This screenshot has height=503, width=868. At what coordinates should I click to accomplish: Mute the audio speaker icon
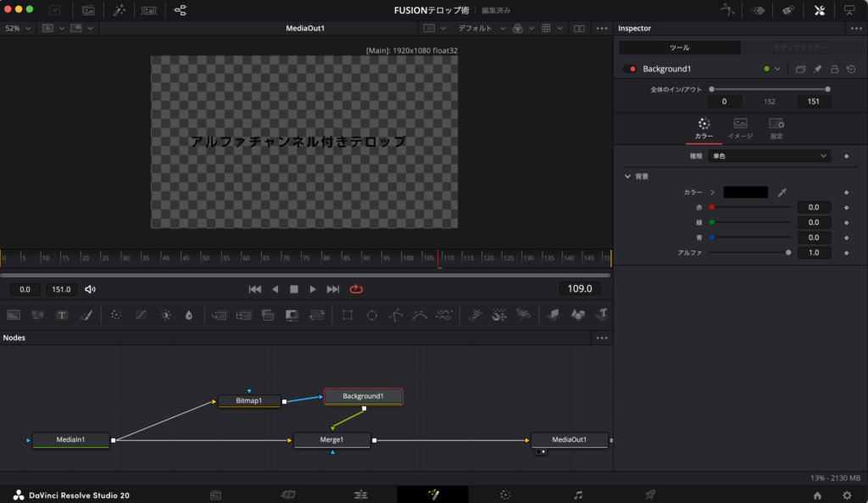pyautogui.click(x=91, y=289)
